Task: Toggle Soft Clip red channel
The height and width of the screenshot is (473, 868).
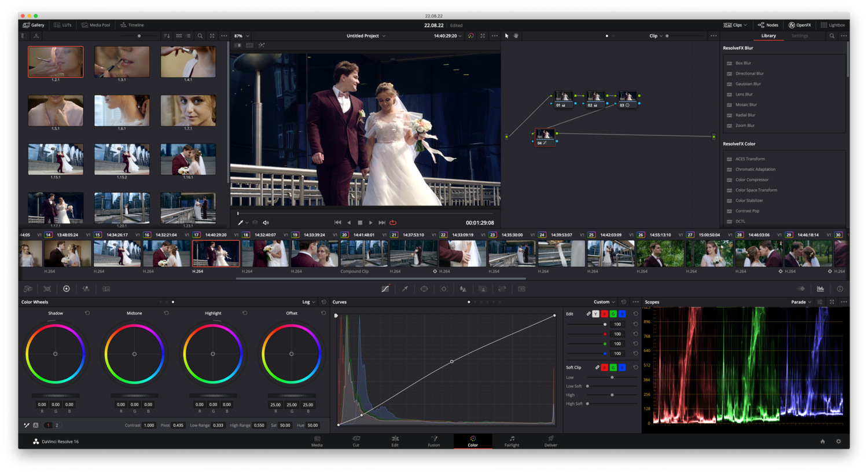Action: coord(605,368)
